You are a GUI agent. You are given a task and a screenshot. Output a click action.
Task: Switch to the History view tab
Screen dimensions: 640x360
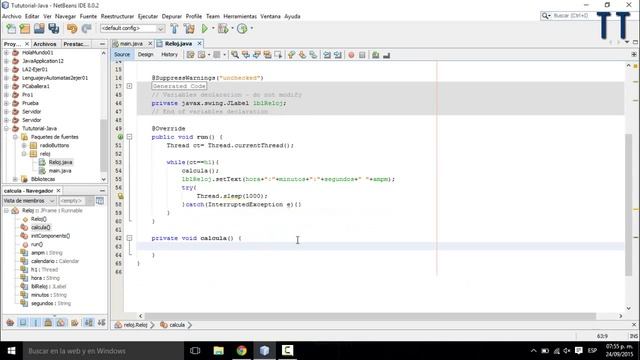[x=169, y=55]
